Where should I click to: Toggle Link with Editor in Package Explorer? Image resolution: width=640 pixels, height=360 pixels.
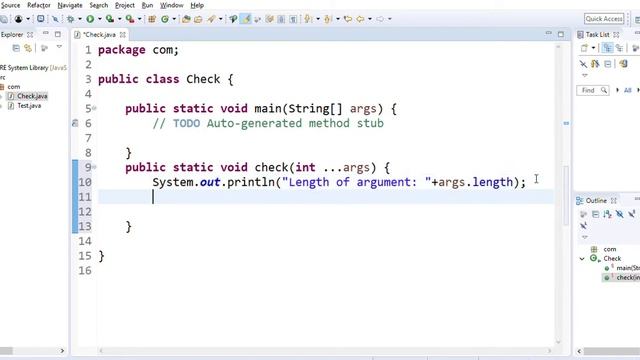click(x=28, y=48)
